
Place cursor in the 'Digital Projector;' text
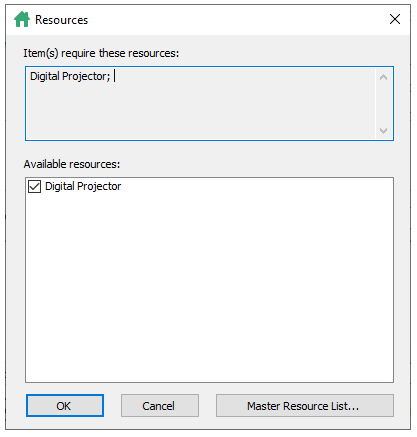(x=70, y=76)
